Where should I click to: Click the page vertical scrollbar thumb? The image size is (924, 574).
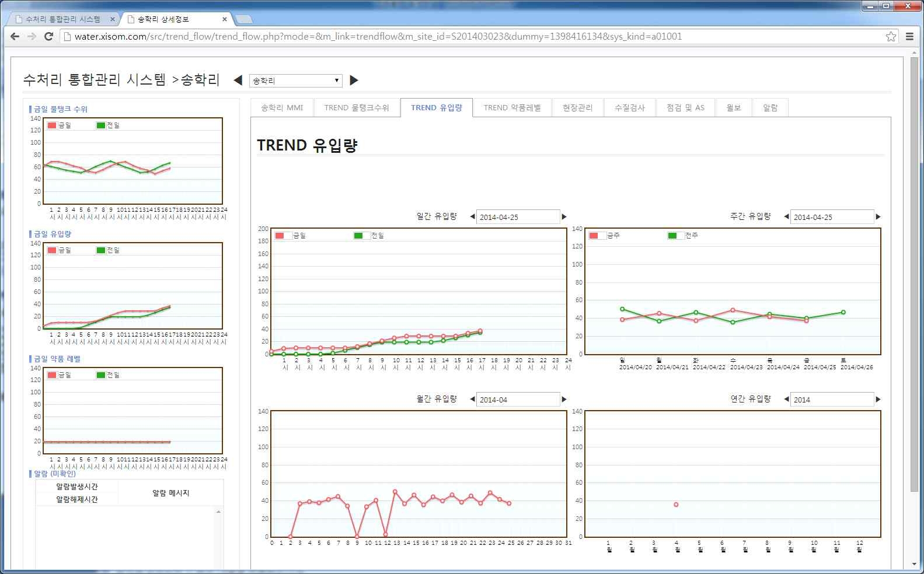[914, 274]
